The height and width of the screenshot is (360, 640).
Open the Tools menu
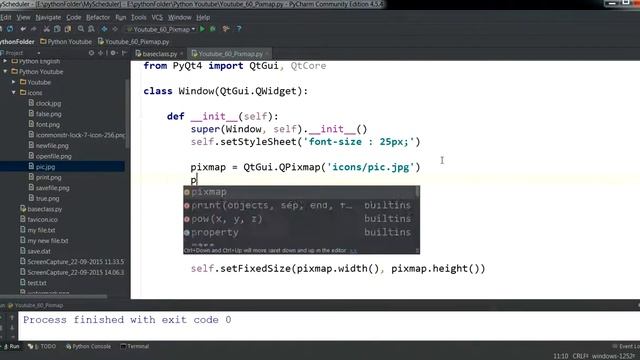point(139,18)
